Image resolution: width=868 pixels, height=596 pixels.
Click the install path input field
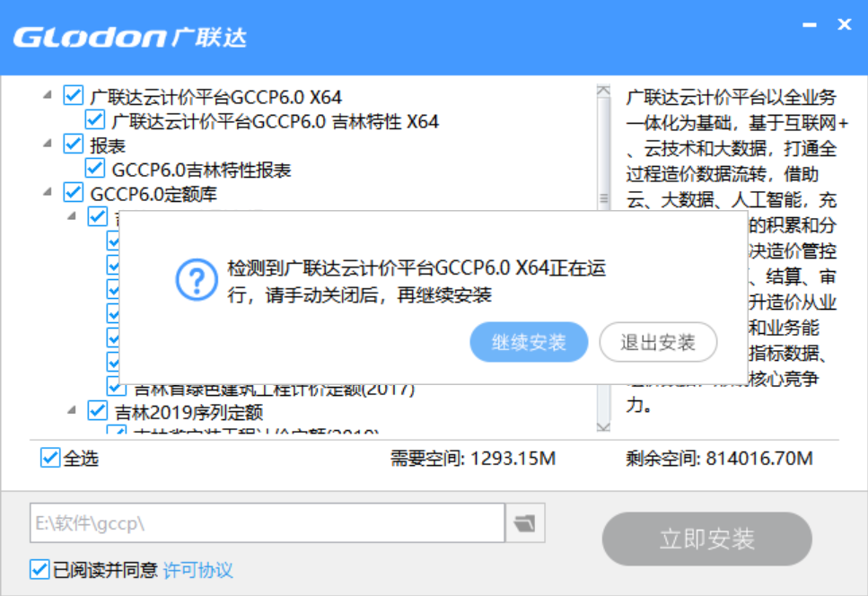pyautogui.click(x=267, y=523)
